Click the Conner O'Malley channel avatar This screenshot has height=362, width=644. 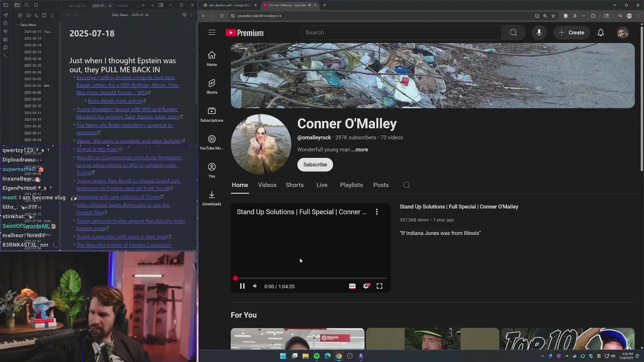[x=261, y=144]
